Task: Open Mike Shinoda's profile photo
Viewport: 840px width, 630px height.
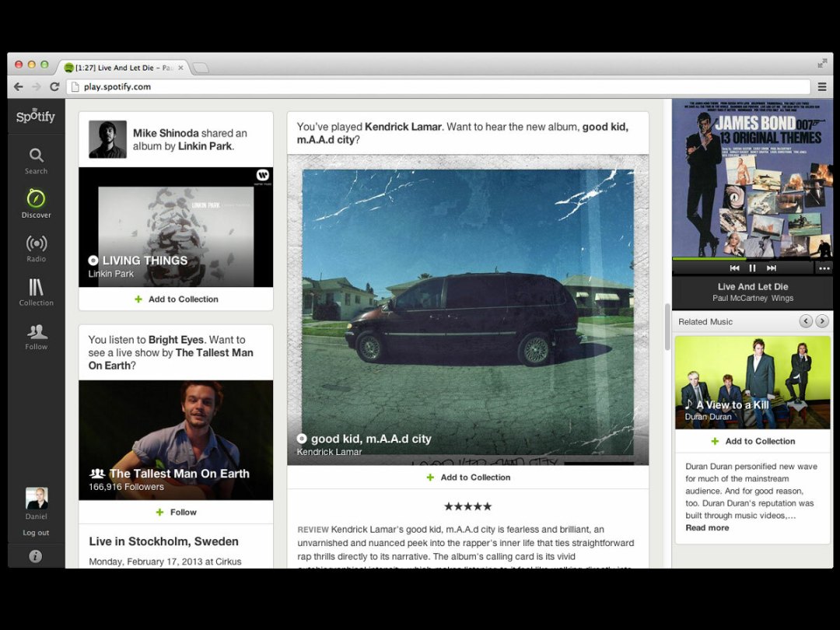Action: pyautogui.click(x=107, y=139)
